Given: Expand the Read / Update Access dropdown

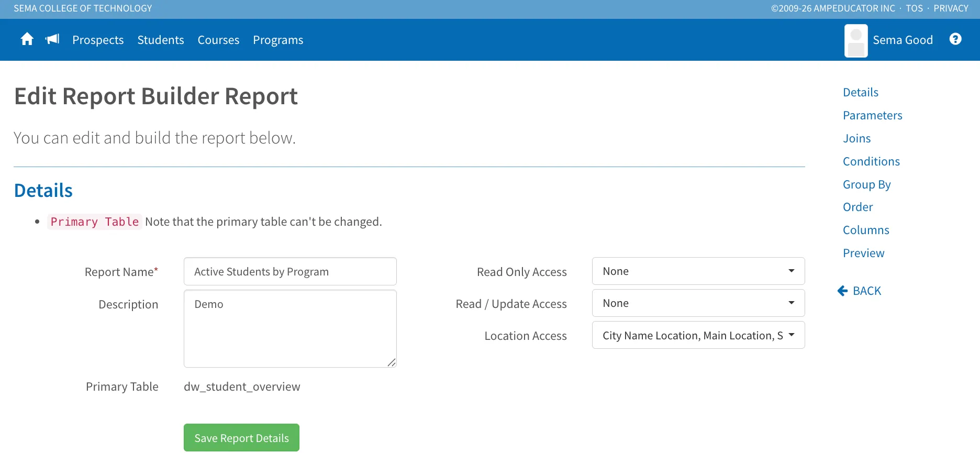Looking at the screenshot, I should coord(698,303).
